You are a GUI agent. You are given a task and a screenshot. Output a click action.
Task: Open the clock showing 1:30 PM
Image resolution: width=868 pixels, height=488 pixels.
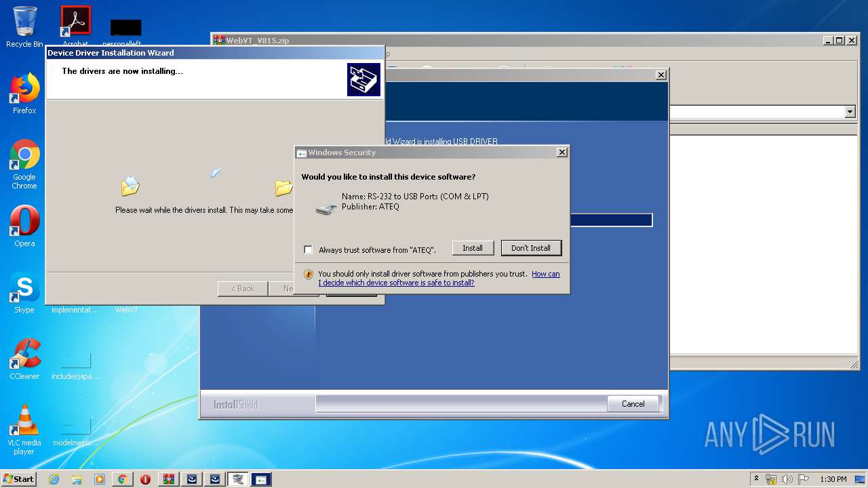click(x=833, y=479)
